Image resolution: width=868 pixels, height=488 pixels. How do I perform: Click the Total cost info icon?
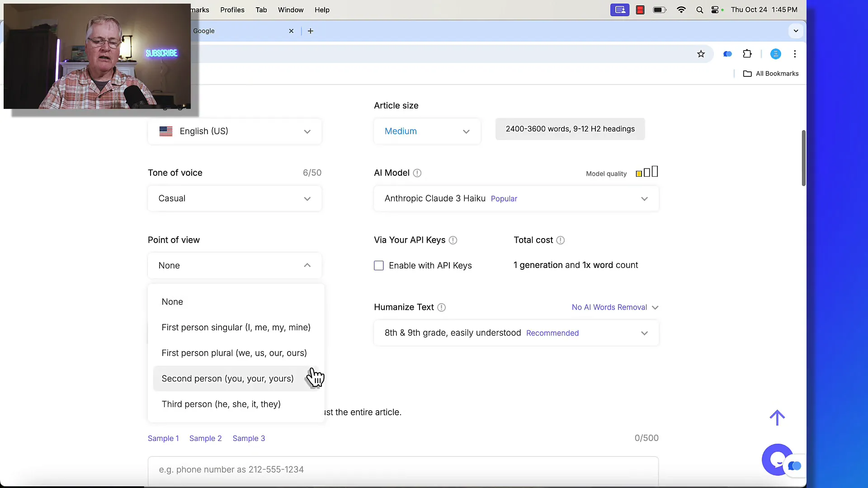(561, 239)
